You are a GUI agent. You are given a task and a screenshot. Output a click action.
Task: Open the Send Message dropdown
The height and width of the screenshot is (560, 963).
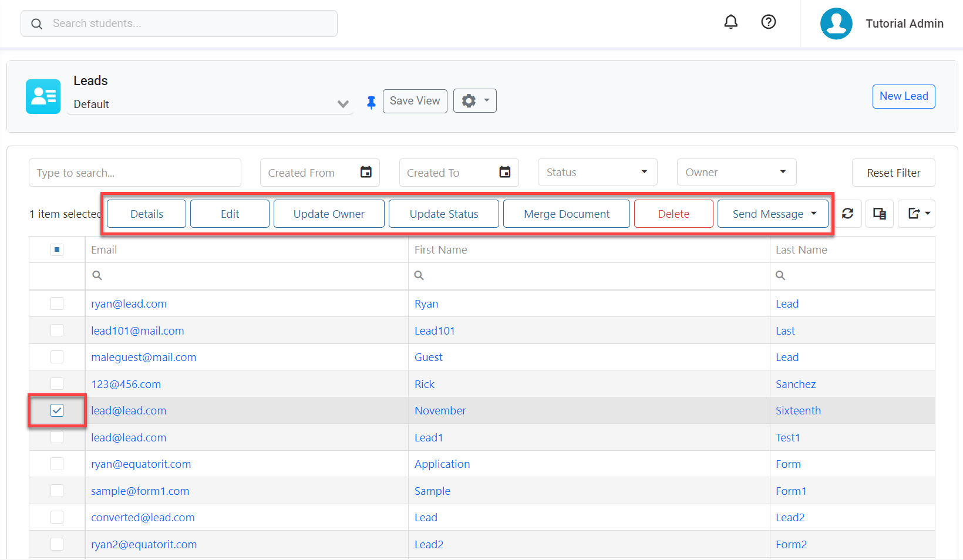773,214
